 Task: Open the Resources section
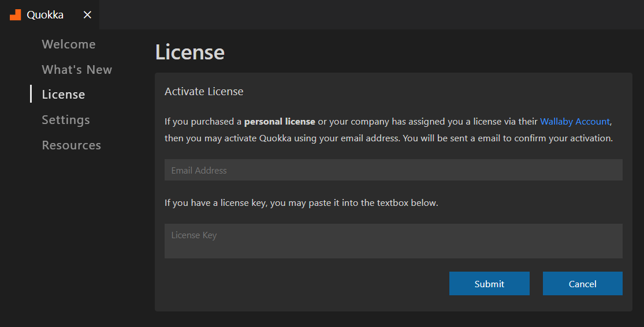pos(72,145)
